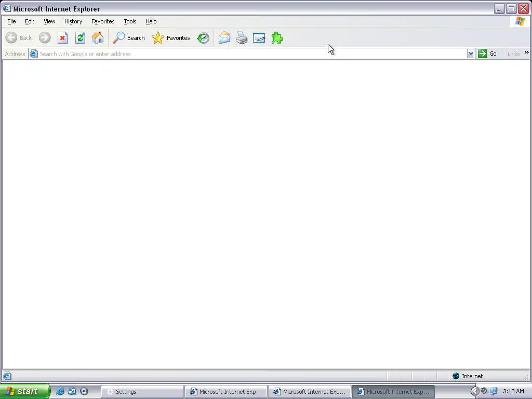Click the IE title bar icon
Viewport: 532px width, 399px height.
tap(7, 8)
